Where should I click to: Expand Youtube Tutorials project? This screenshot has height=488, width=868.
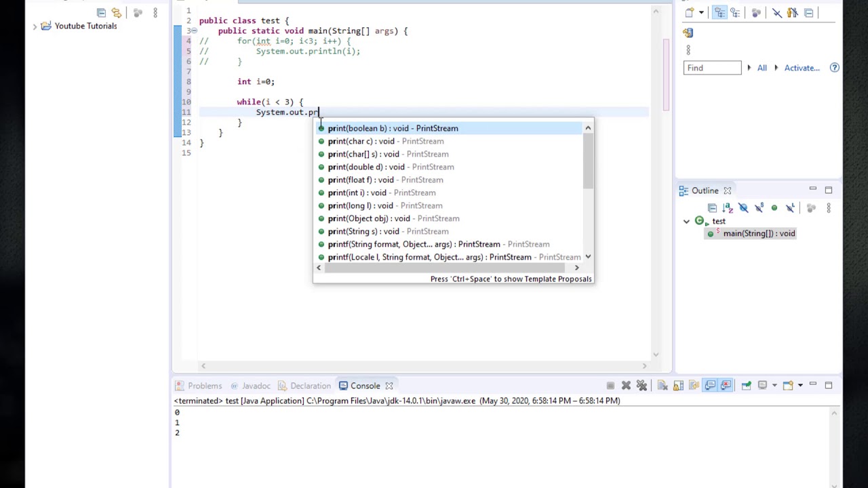pyautogui.click(x=35, y=26)
